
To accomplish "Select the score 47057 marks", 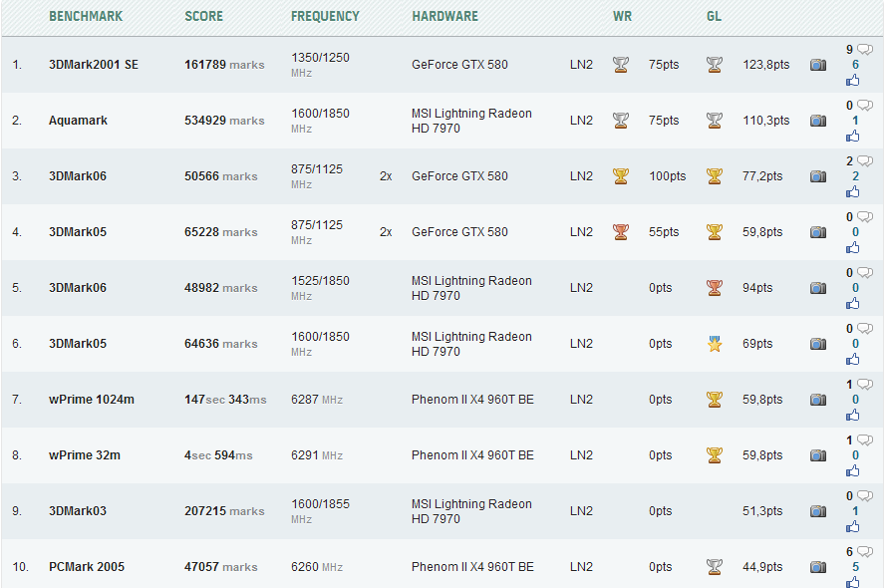I will [221, 567].
